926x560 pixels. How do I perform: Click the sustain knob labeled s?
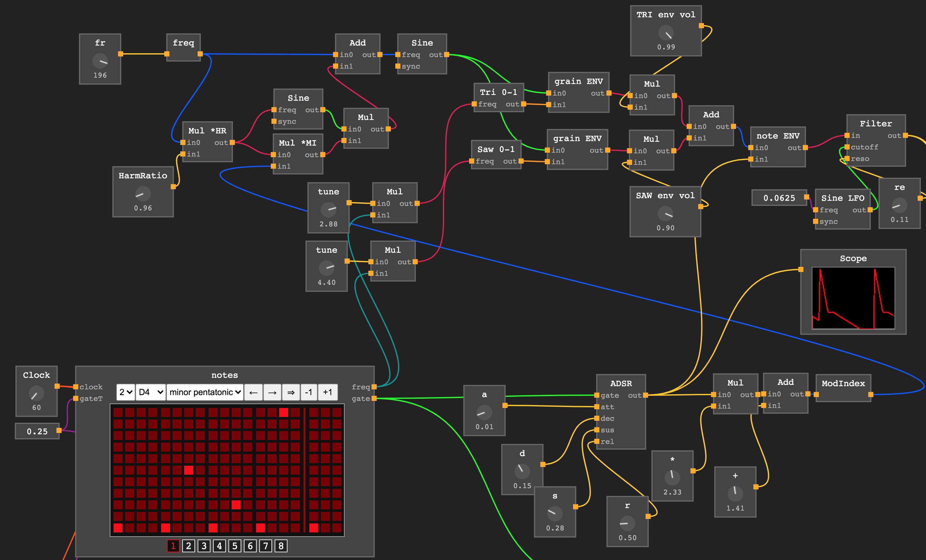(x=555, y=514)
